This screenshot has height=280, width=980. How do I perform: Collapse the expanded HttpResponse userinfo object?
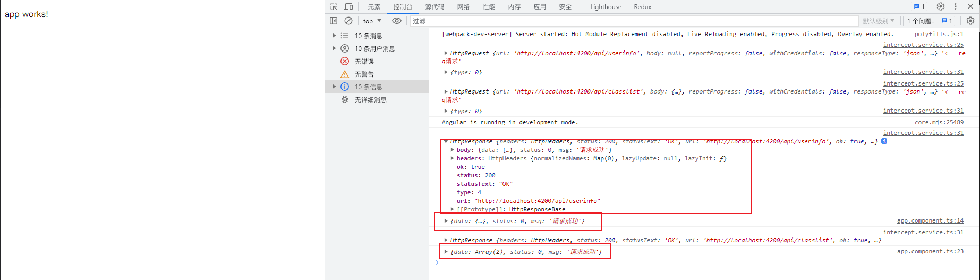pos(446,142)
